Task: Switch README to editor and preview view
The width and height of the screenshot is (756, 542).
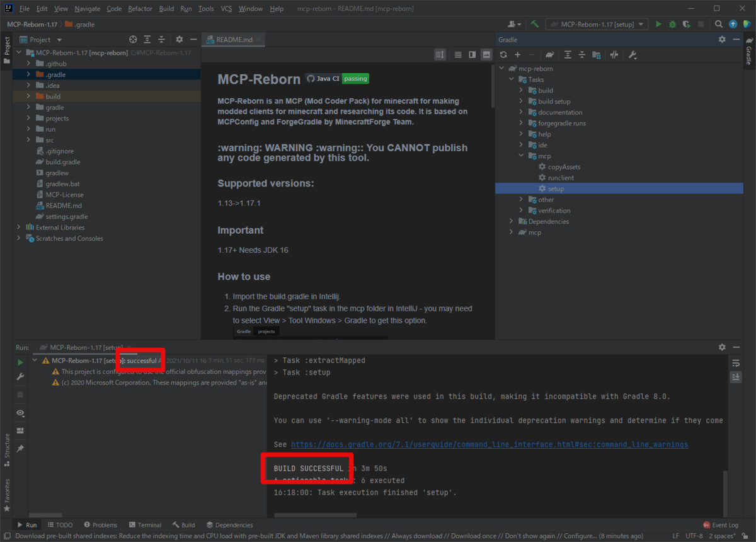Action: tap(472, 55)
